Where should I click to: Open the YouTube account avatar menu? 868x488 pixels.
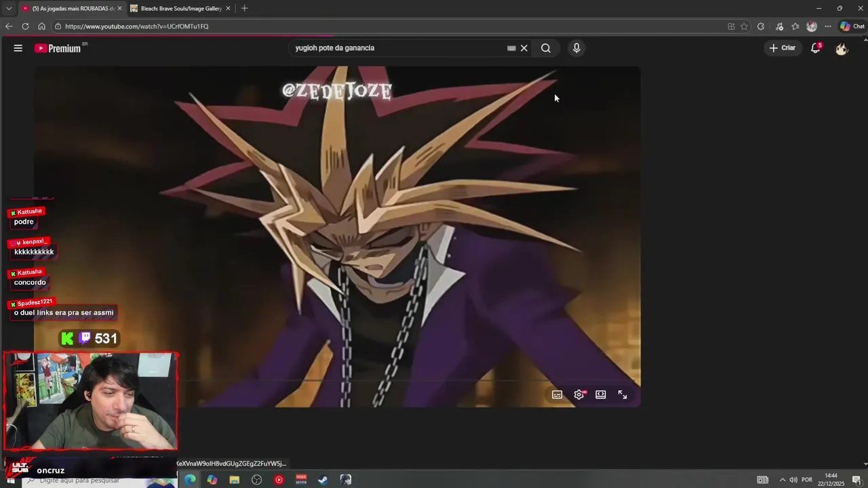point(842,48)
